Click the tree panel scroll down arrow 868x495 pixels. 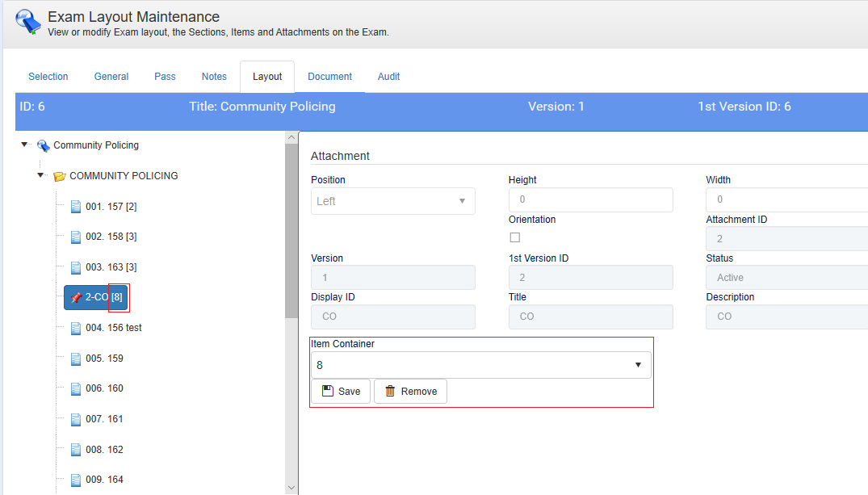[x=291, y=488]
